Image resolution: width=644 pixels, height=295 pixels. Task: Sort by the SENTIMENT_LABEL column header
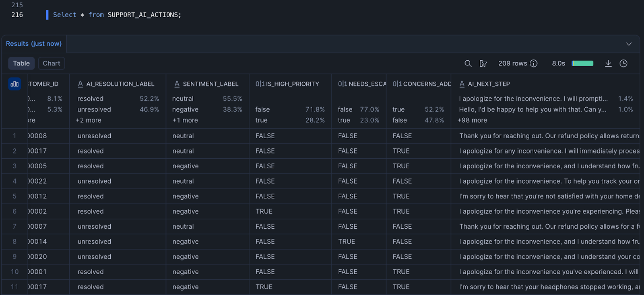(211, 84)
